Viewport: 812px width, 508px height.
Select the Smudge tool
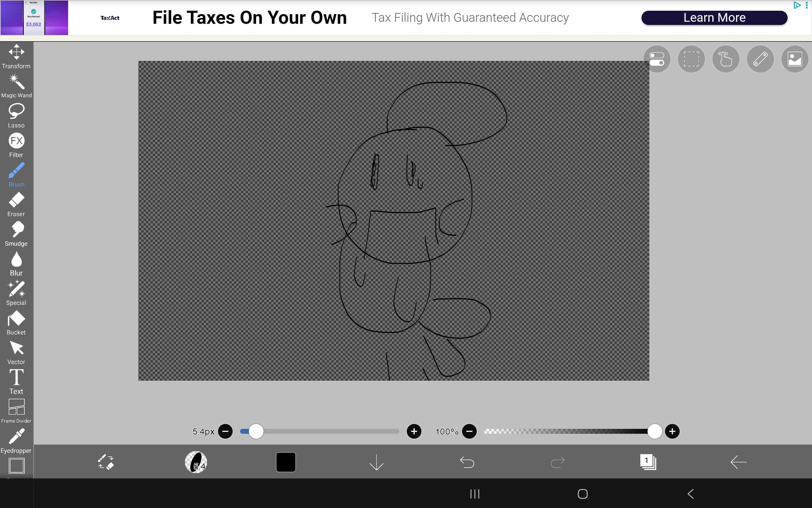pos(16,234)
